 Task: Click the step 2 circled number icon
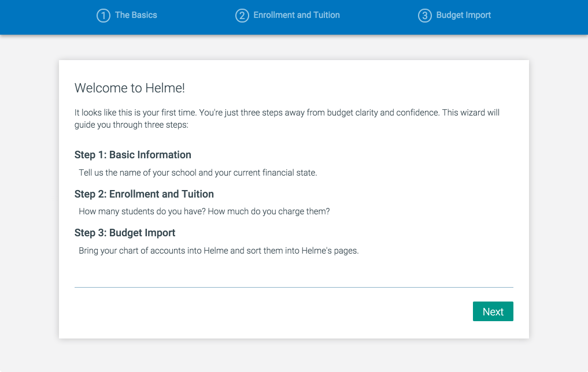[242, 16]
